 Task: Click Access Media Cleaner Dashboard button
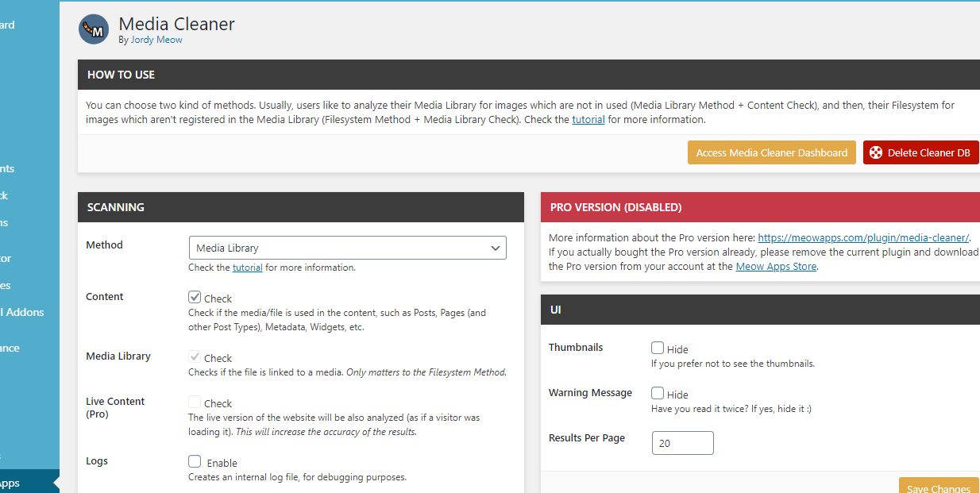772,152
